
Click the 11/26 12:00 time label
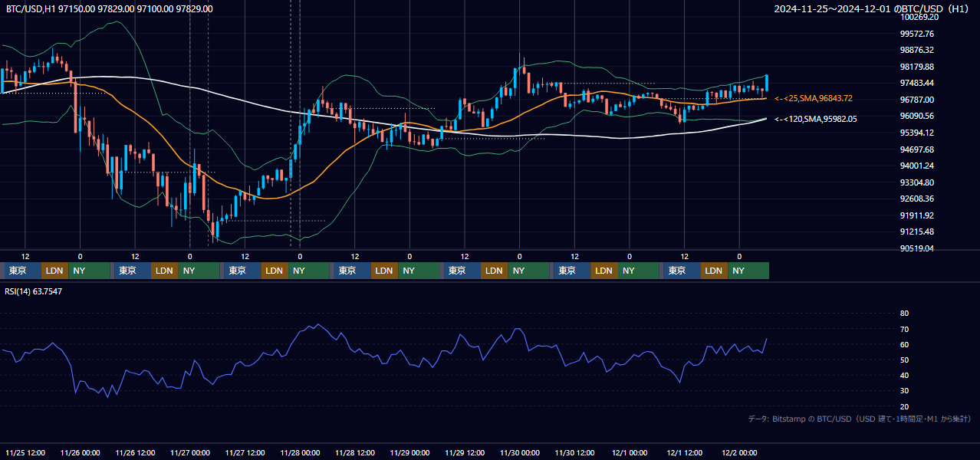point(135,452)
